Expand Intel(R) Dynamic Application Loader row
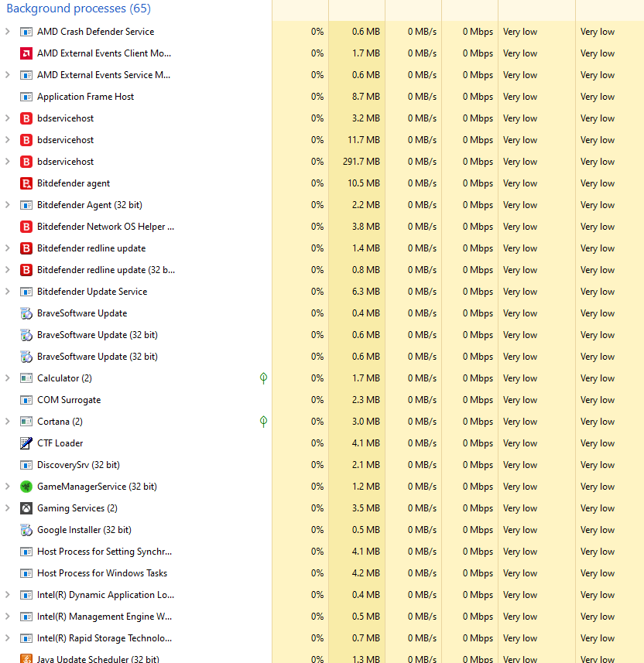 (x=7, y=595)
